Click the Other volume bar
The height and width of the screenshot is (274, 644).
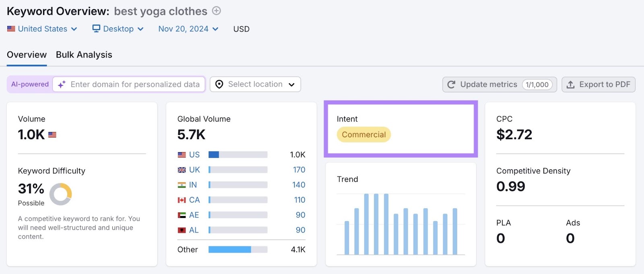click(238, 249)
